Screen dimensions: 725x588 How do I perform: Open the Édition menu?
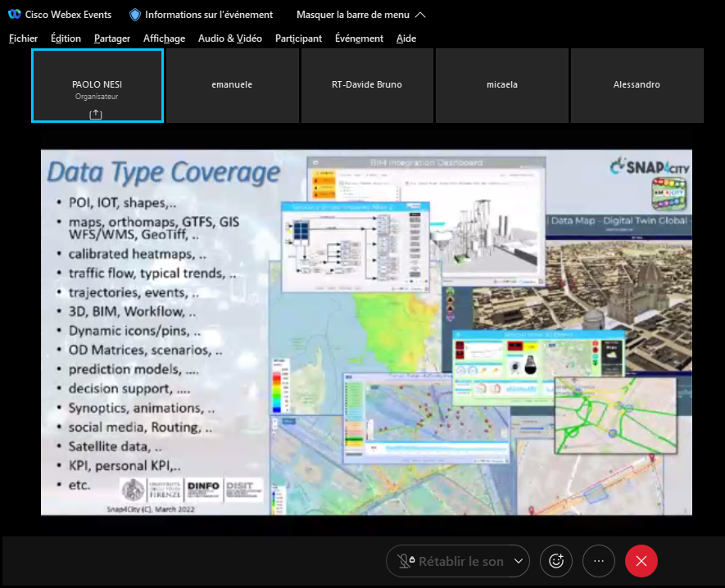[66, 38]
